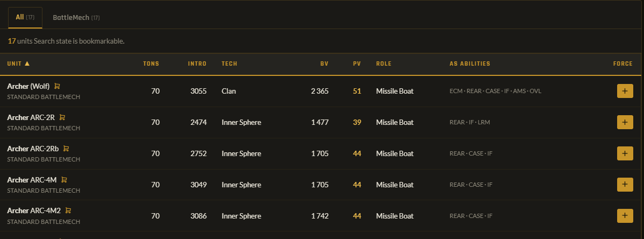Add Archer ARC-4M to force
The image size is (644, 239).
pos(625,185)
